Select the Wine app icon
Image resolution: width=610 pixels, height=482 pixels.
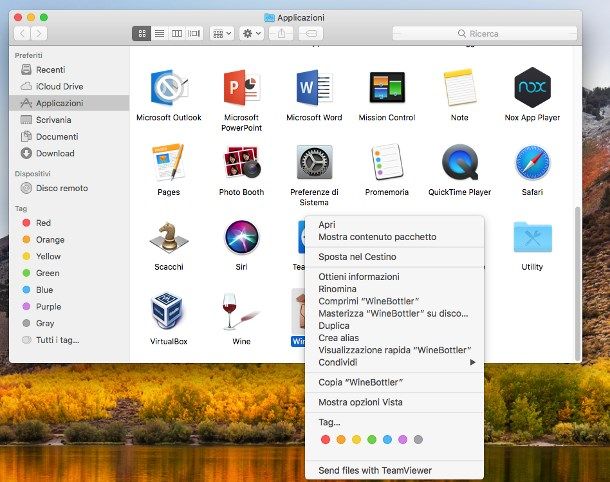tap(239, 311)
